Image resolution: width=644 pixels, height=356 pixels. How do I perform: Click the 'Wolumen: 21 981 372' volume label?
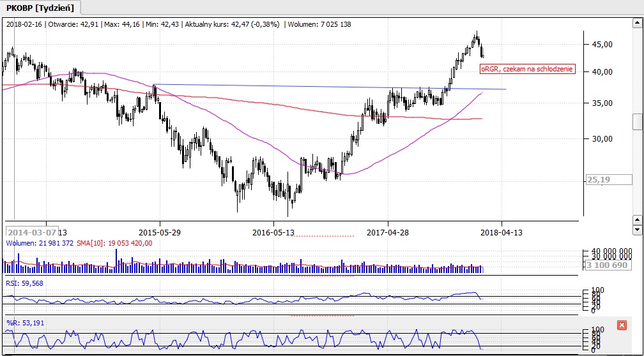[40, 243]
